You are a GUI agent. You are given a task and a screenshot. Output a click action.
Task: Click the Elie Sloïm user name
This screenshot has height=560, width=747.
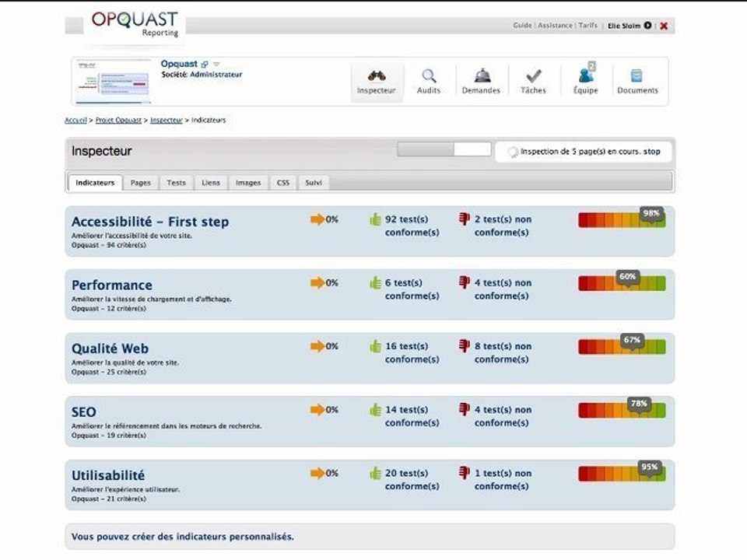[624, 26]
